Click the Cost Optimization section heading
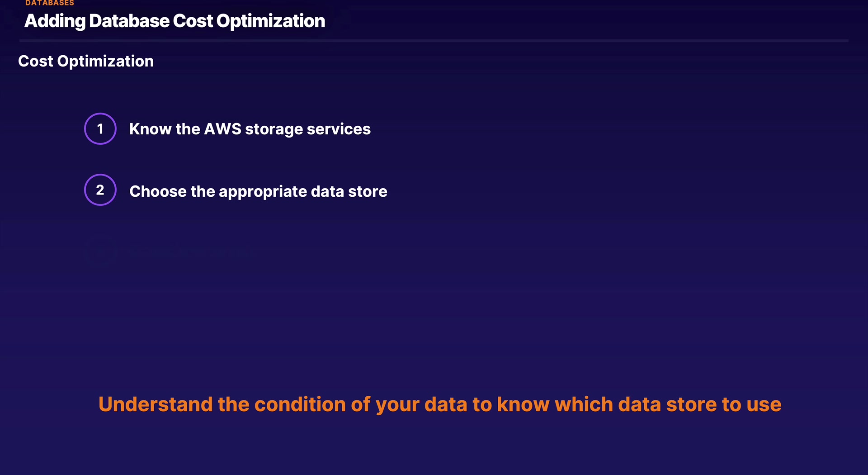 pyautogui.click(x=86, y=61)
